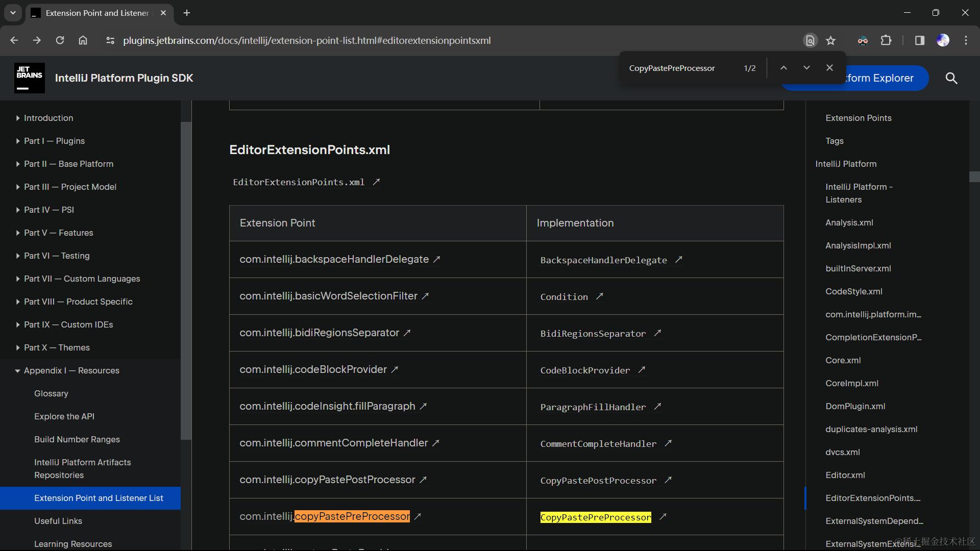
Task: Click the left navigation scrollbar
Action: [186, 281]
